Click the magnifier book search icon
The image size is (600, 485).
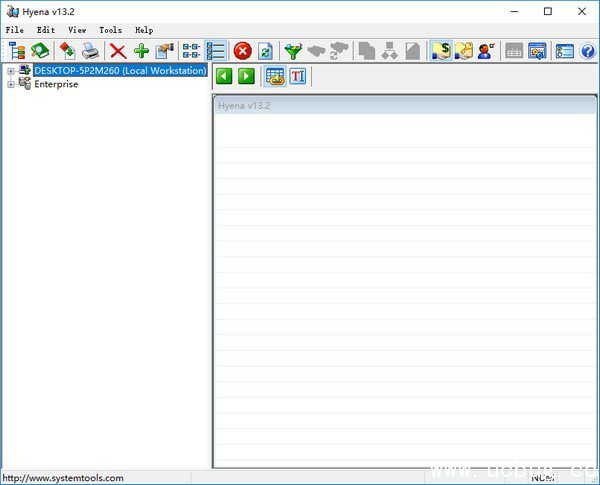pyautogui.click(x=41, y=51)
